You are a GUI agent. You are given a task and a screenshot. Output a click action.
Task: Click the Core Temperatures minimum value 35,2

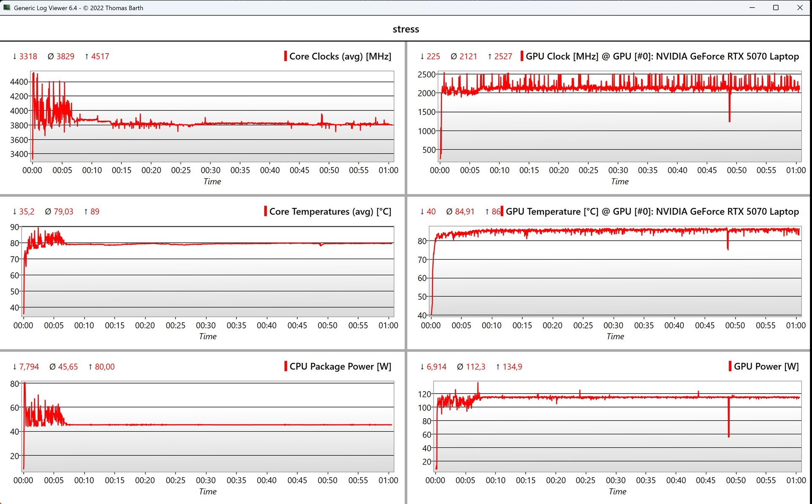[27, 211]
